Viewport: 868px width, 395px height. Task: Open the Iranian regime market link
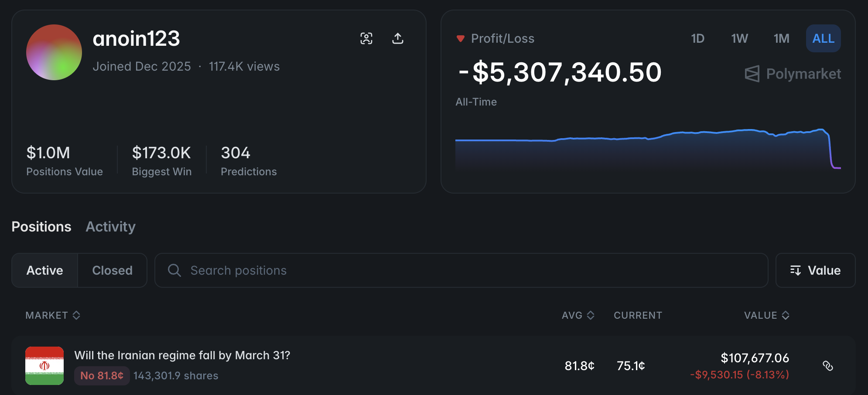click(182, 355)
